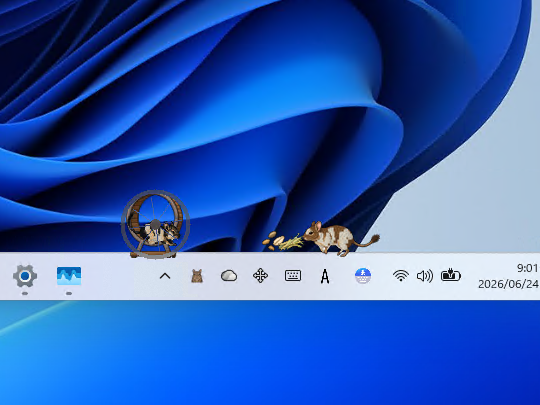Click the four-arrow move tray icon
Viewport: 540px width, 405px height.
[260, 276]
